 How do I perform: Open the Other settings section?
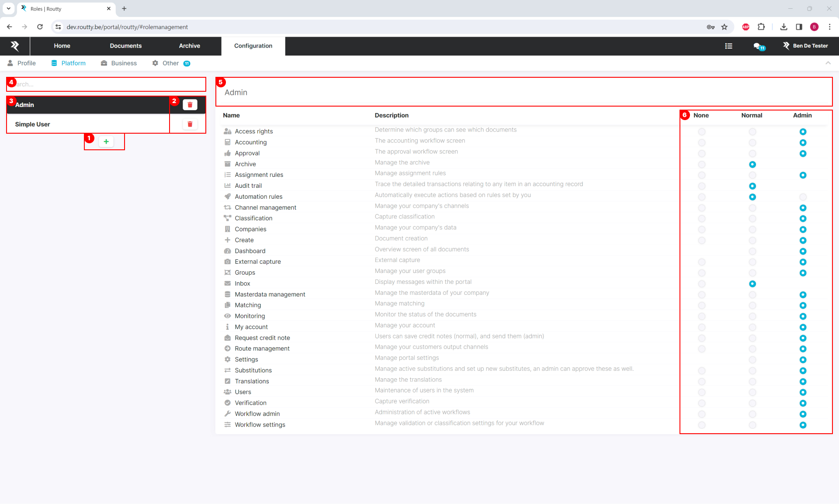click(170, 63)
